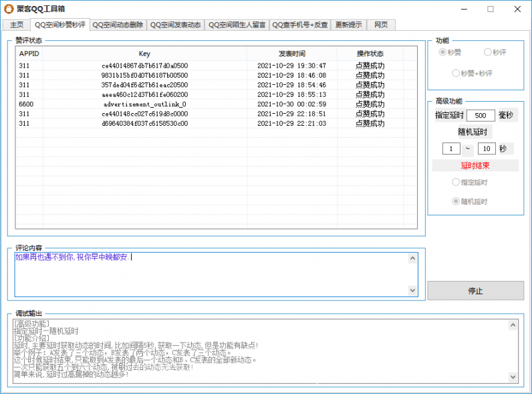The width and height of the screenshot is (532, 394).
Task: Click the 停止 button
Action: (475, 291)
